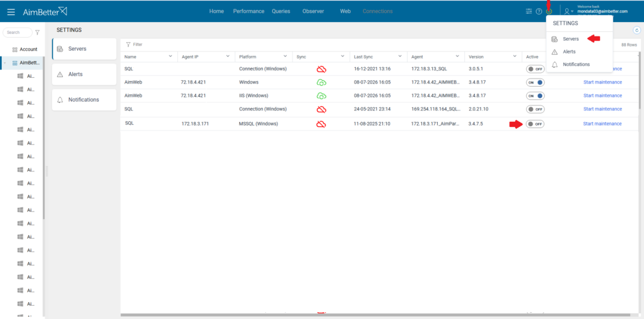The width and height of the screenshot is (644, 319).
Task: Click the yellow settings gear icon
Action: coord(549,11)
